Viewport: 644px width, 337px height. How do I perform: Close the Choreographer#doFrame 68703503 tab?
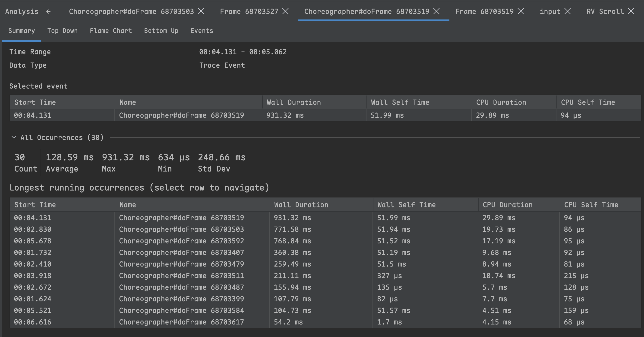point(201,11)
